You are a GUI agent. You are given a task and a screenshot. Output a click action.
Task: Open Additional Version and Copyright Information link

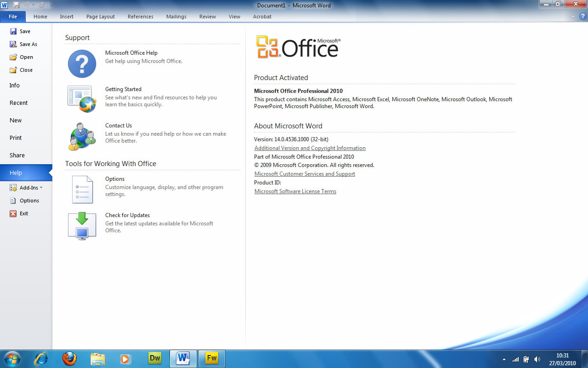(310, 148)
